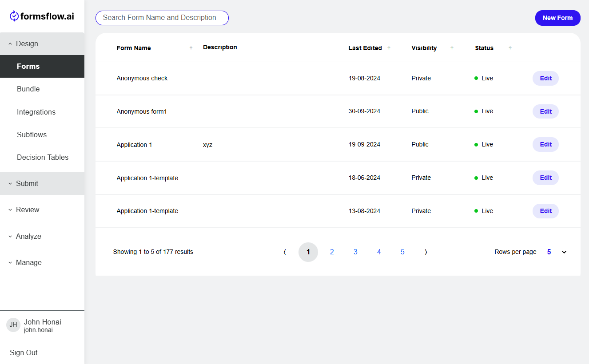Open Decision Tables in the sidebar

click(42, 157)
